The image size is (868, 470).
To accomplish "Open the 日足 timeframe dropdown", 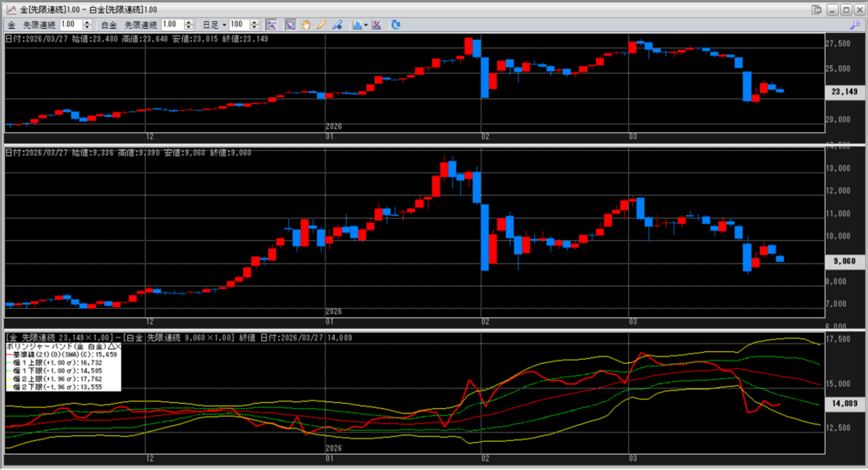I will pos(225,25).
